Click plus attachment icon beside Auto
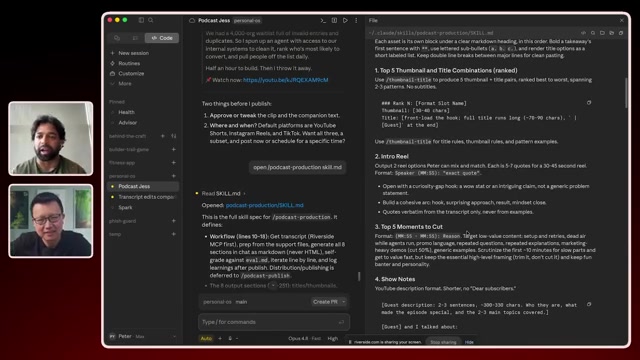 [220, 338]
